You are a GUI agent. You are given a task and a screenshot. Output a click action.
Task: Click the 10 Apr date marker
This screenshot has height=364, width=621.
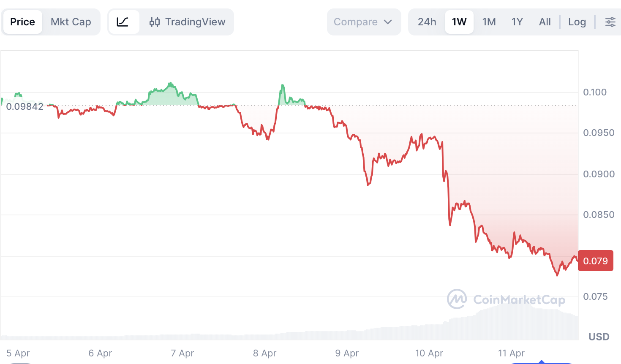pyautogui.click(x=429, y=353)
